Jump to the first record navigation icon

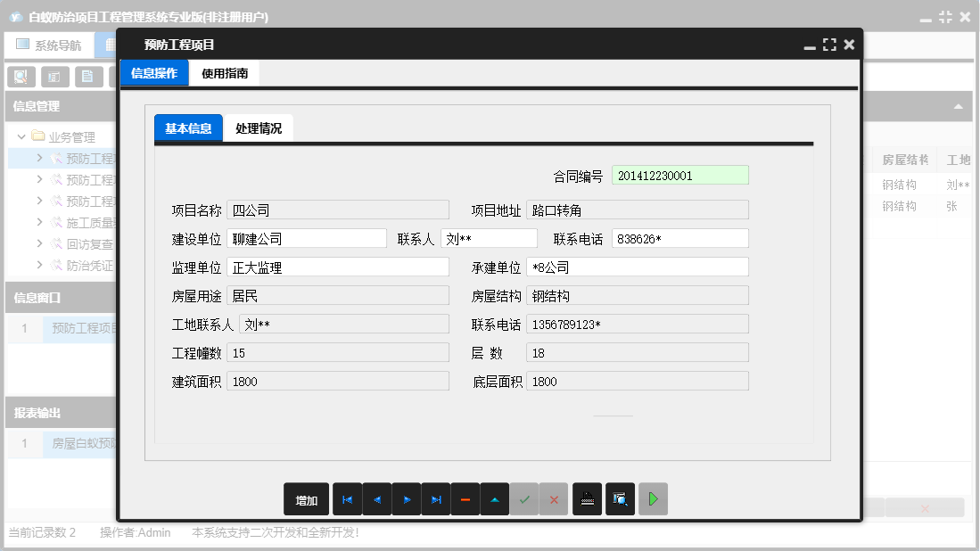click(347, 499)
